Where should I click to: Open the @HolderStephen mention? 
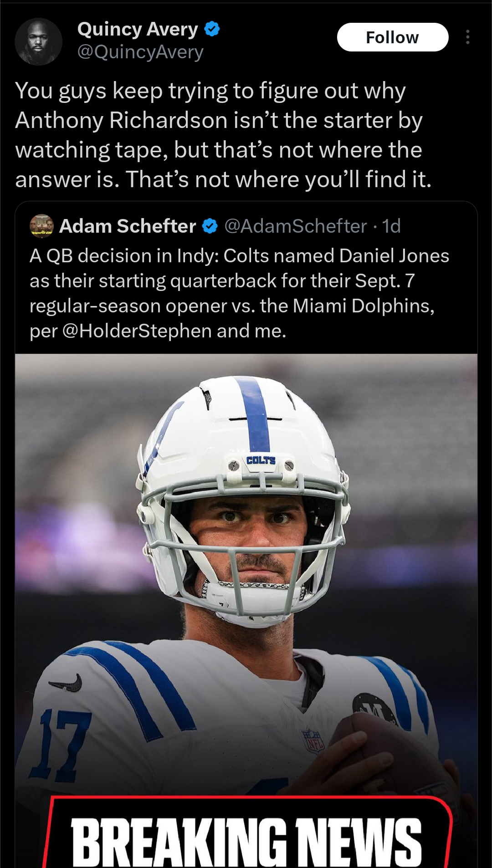point(137,331)
